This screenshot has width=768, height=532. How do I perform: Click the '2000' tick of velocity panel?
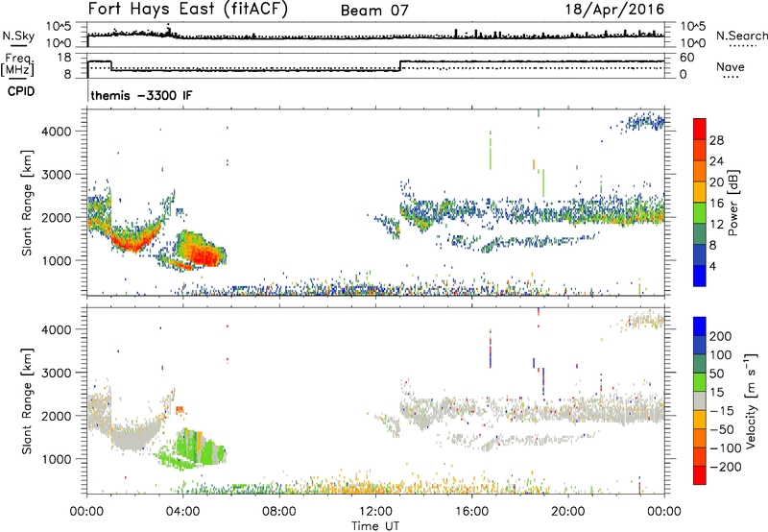point(57,416)
